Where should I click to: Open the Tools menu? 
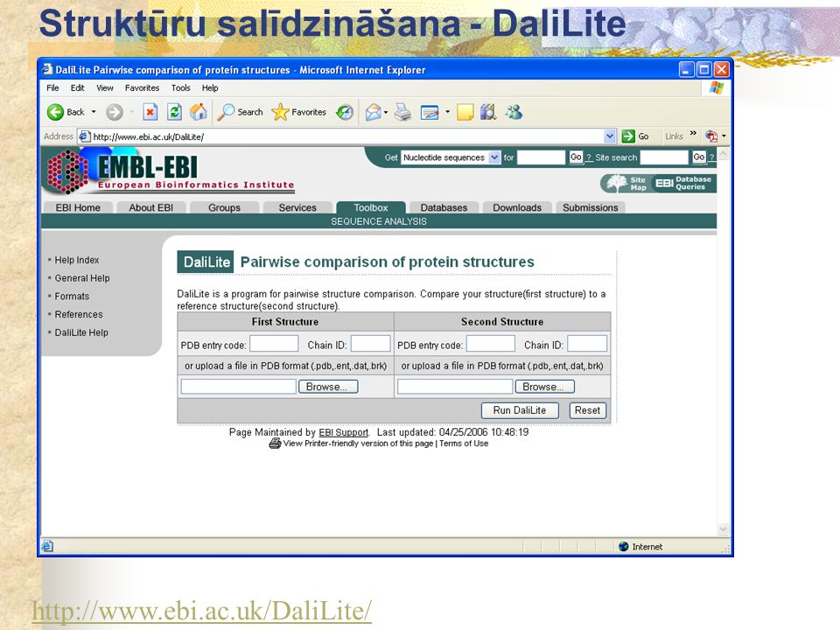point(180,87)
